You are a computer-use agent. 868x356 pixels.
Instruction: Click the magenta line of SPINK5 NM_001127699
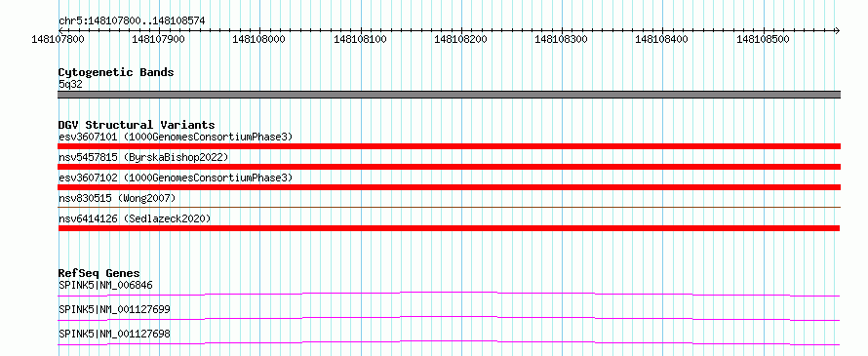pyautogui.click(x=449, y=317)
